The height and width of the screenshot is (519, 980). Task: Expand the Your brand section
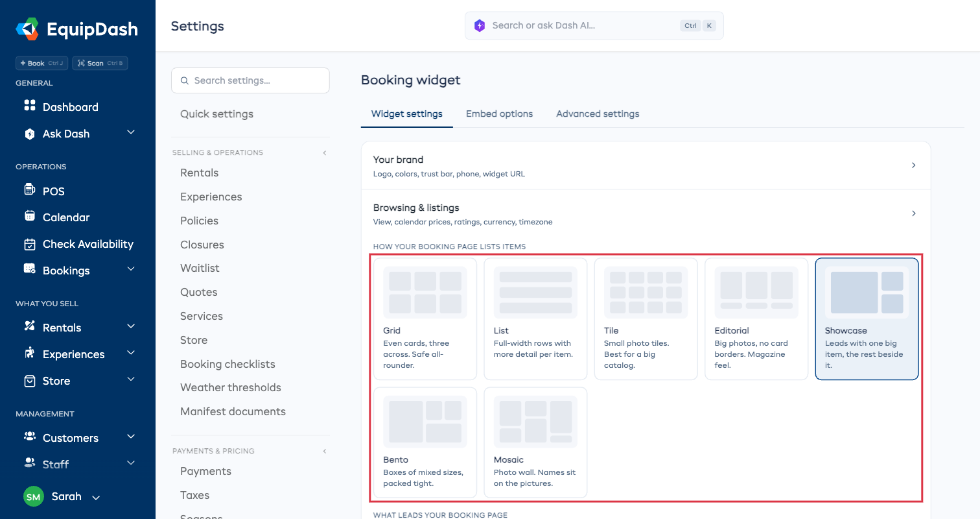646,165
